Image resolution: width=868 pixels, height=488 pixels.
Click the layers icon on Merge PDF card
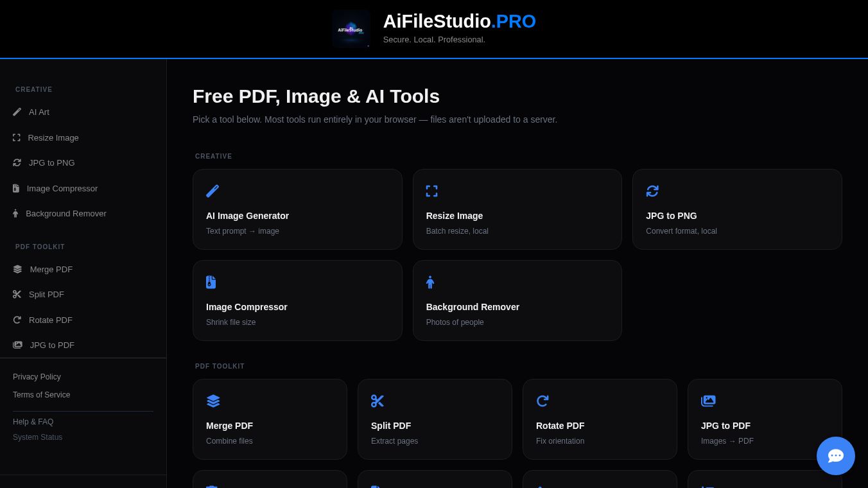click(x=213, y=401)
